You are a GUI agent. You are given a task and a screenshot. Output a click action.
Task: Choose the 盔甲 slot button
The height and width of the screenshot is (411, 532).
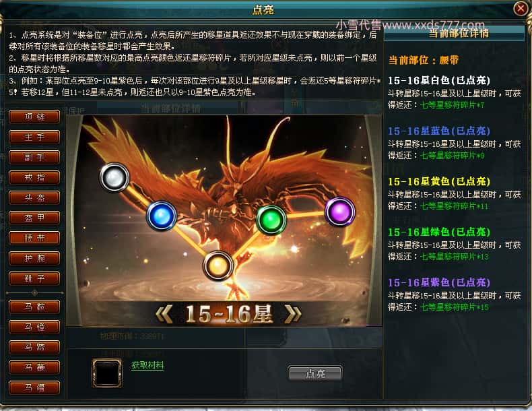[34, 218]
